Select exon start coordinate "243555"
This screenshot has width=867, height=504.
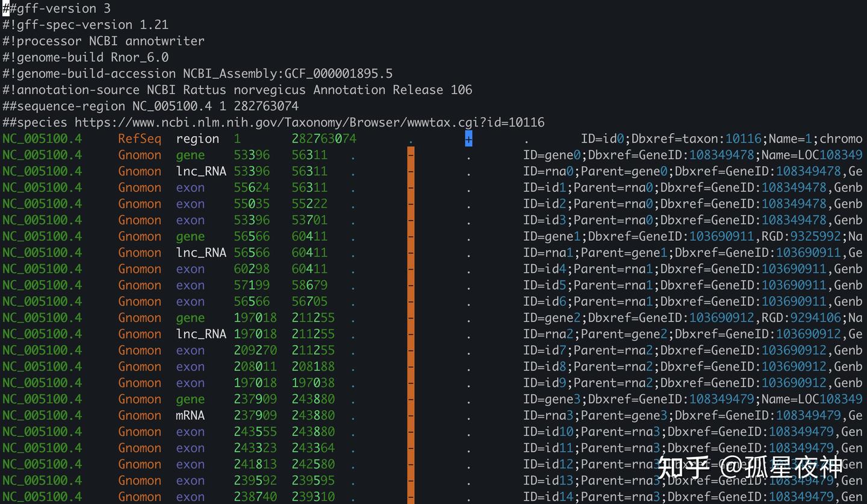(x=255, y=431)
